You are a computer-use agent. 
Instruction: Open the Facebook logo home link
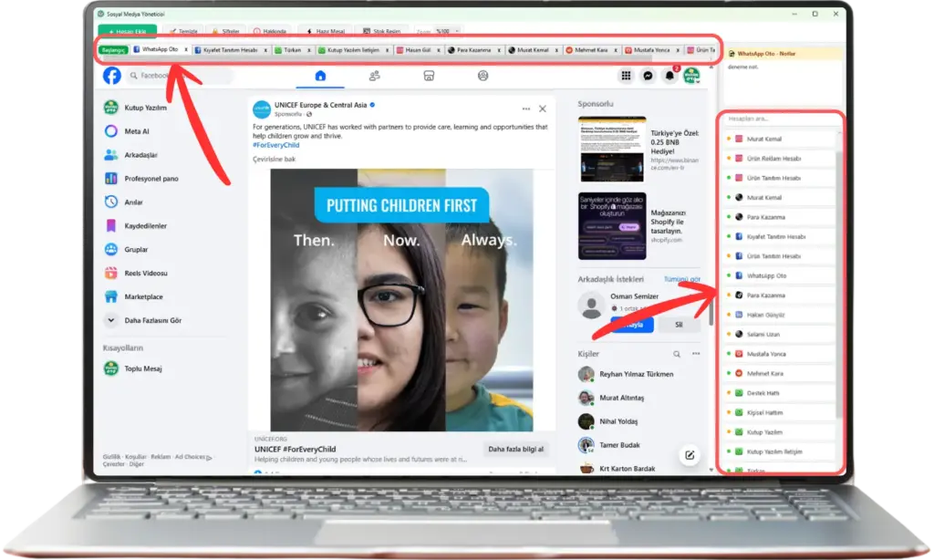point(112,76)
